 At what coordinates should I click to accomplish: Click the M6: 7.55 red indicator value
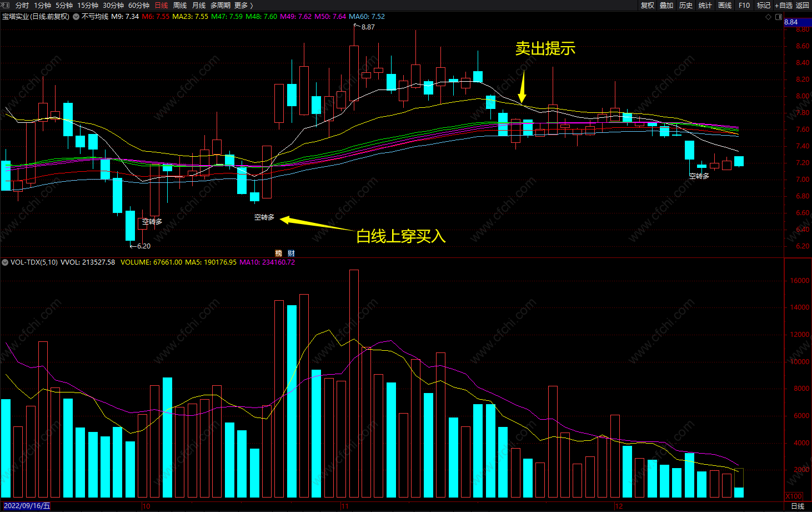point(156,17)
